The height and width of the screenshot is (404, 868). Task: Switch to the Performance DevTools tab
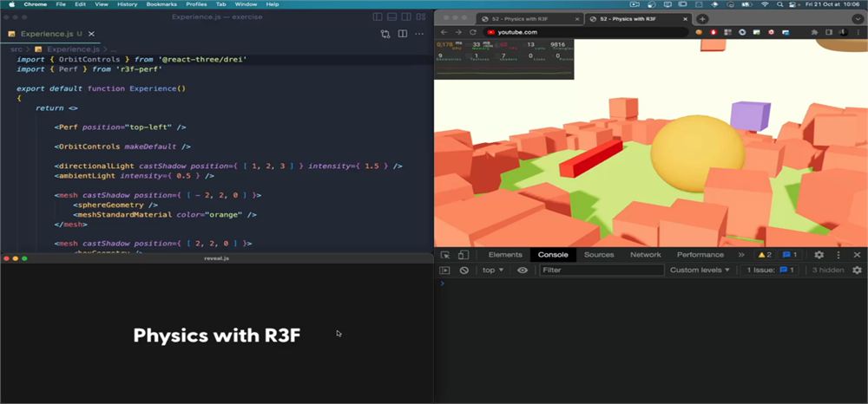pos(700,255)
